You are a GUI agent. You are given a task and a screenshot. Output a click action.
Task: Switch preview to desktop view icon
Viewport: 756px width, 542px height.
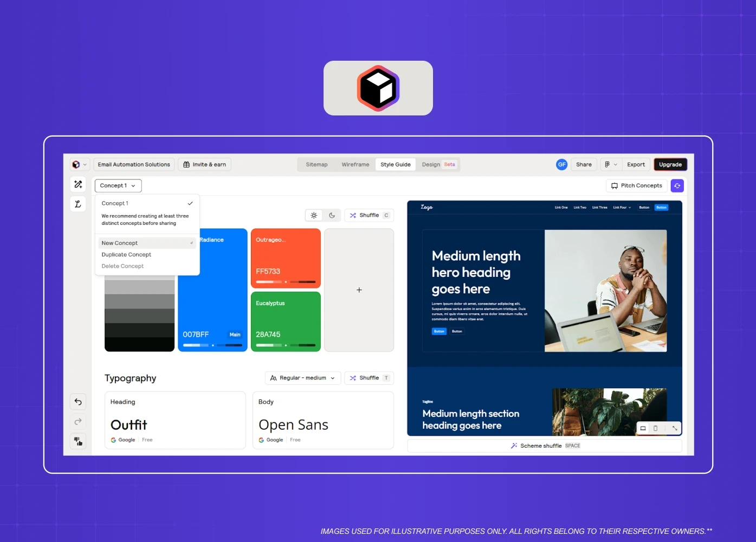click(x=643, y=428)
